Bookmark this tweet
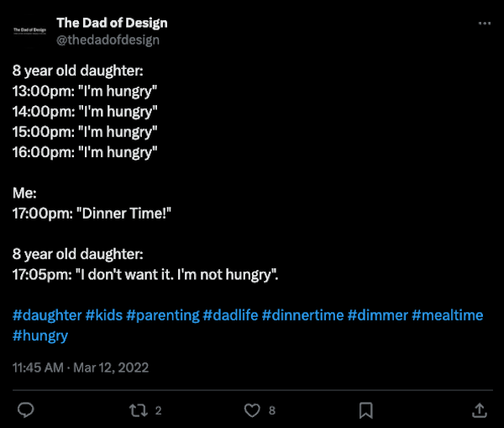 pos(366,410)
